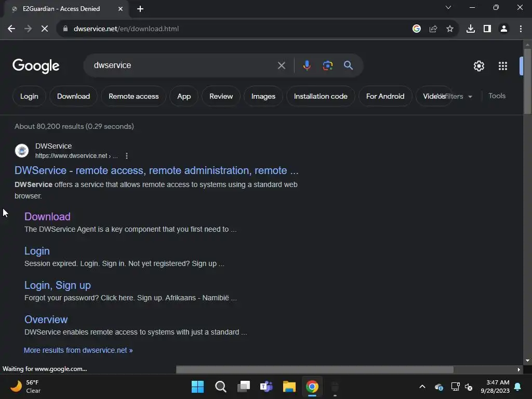Image resolution: width=532 pixels, height=399 pixels.
Task: Select the Installation code chip
Action: 321,96
